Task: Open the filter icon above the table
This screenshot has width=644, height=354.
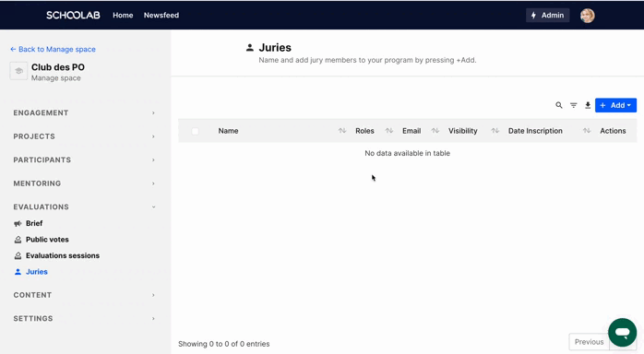Action: pos(573,105)
